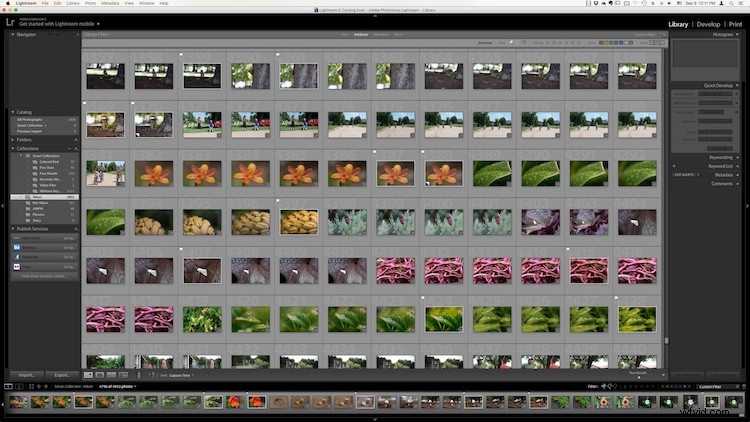Collapse the Smart Collections set

click(21, 155)
